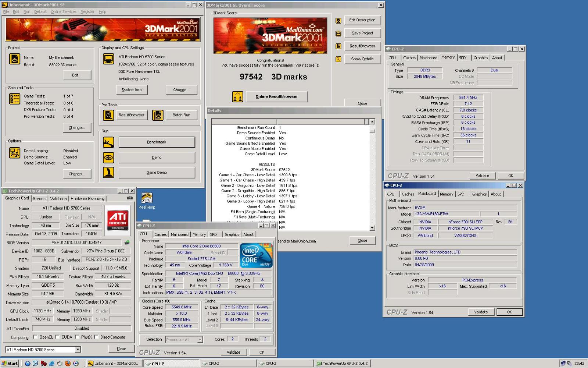The image size is (588, 368).
Task: Click the Batch Run icon in Pro Tools
Action: (x=158, y=115)
